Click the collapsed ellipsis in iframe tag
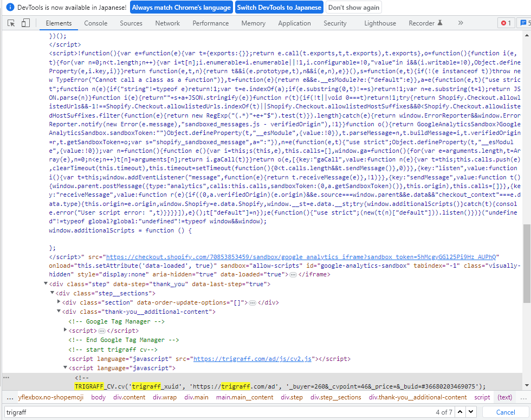 tap(293, 275)
